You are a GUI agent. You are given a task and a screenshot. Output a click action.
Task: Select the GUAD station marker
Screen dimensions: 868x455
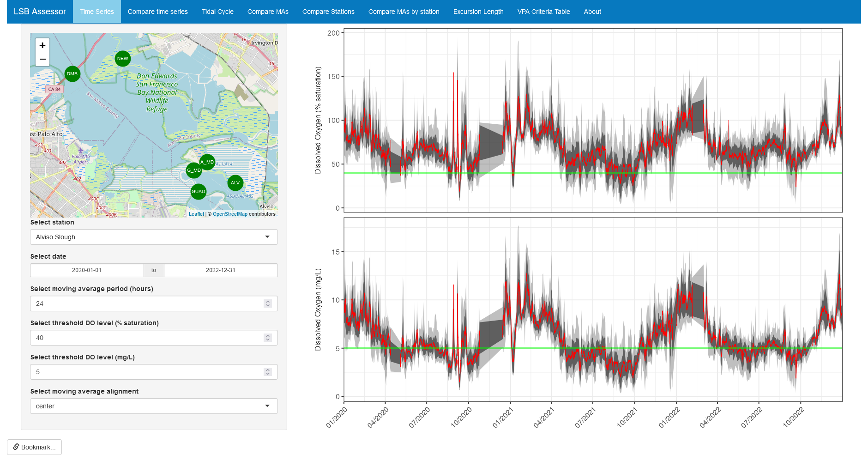point(199,192)
